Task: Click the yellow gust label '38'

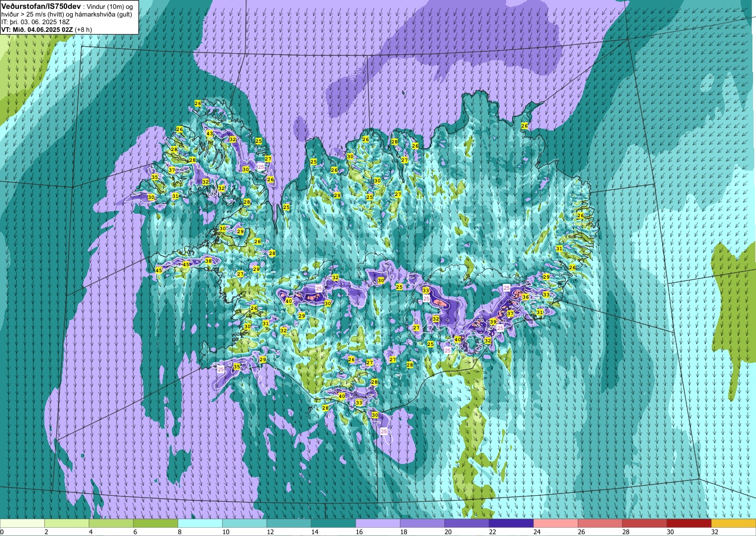Action: coord(208,261)
